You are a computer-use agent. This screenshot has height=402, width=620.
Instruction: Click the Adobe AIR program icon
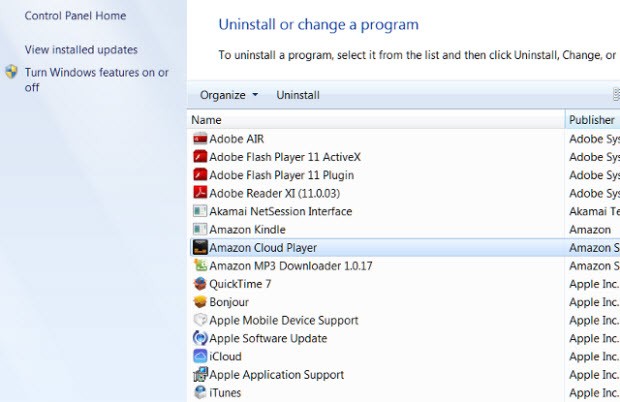(x=200, y=139)
